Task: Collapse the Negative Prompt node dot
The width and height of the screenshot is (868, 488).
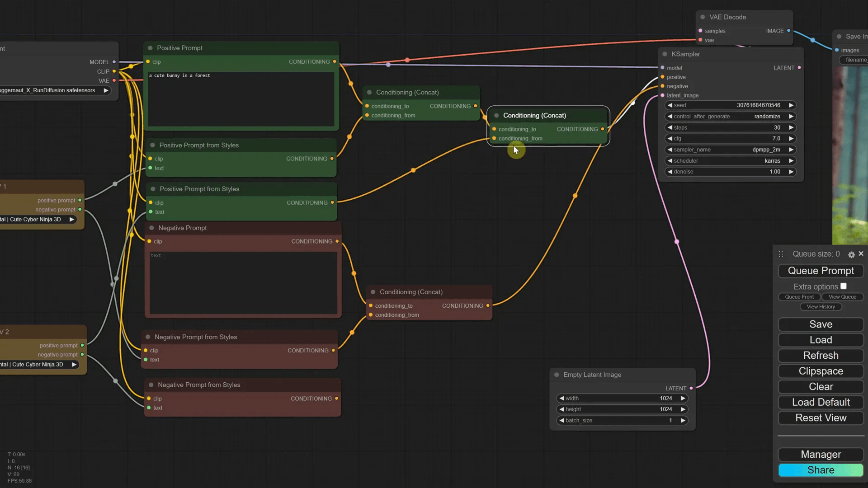Action: tap(151, 228)
